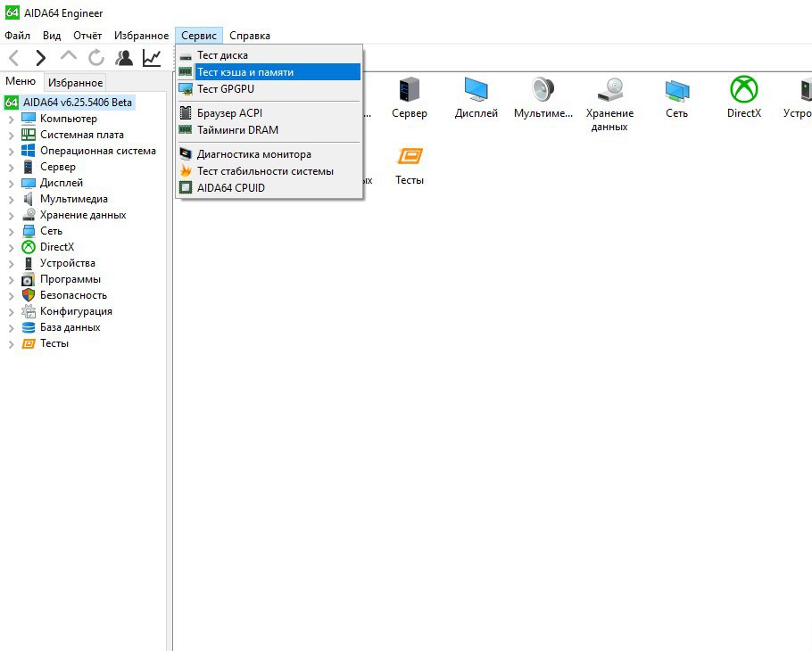The width and height of the screenshot is (812, 651).
Task: Select Программы in the tree
Action: click(x=70, y=279)
